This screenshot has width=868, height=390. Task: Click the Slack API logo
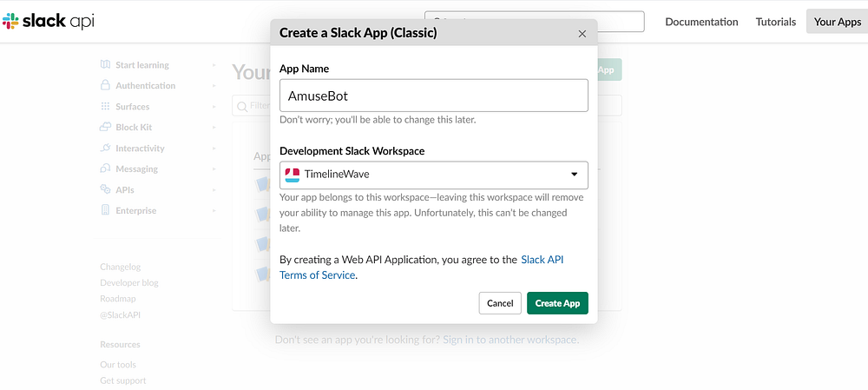pos(48,21)
